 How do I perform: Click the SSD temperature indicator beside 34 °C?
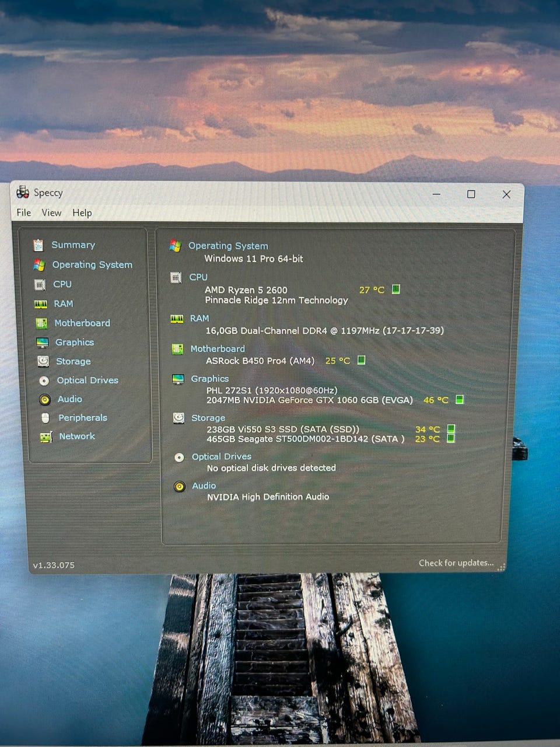point(450,429)
